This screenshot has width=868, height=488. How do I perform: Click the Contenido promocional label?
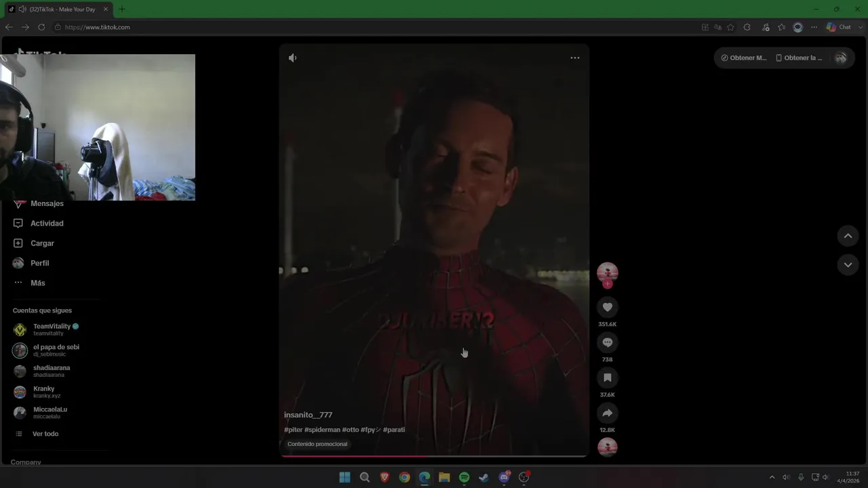coord(317,444)
